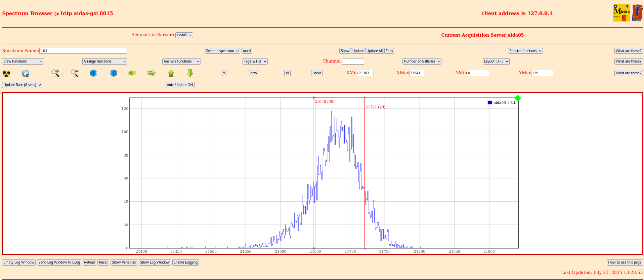644x280 pixels.
Task: Click the Reset button
Action: coord(103,262)
